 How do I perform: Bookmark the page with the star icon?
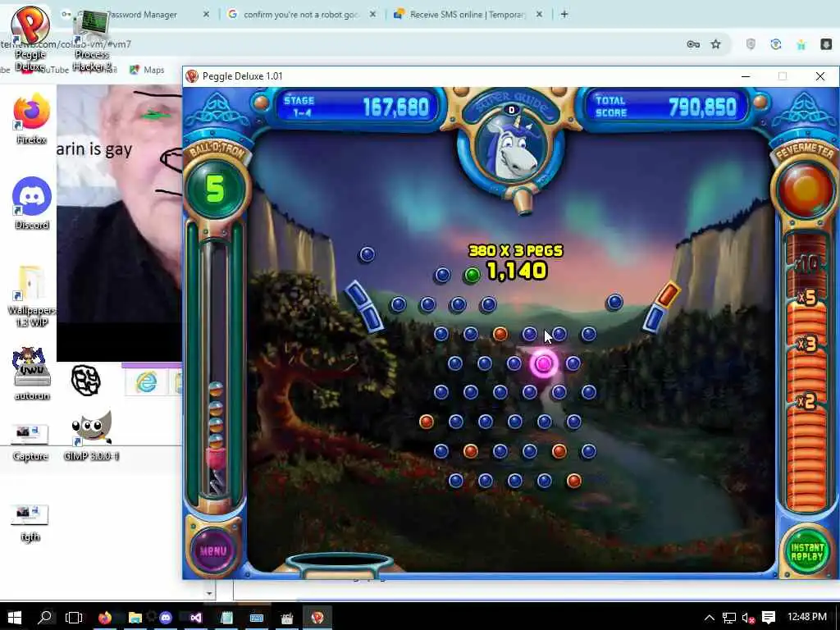715,44
